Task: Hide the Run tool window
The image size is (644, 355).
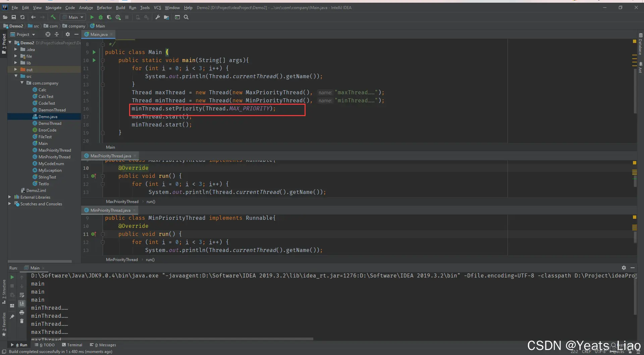Action: point(633,268)
